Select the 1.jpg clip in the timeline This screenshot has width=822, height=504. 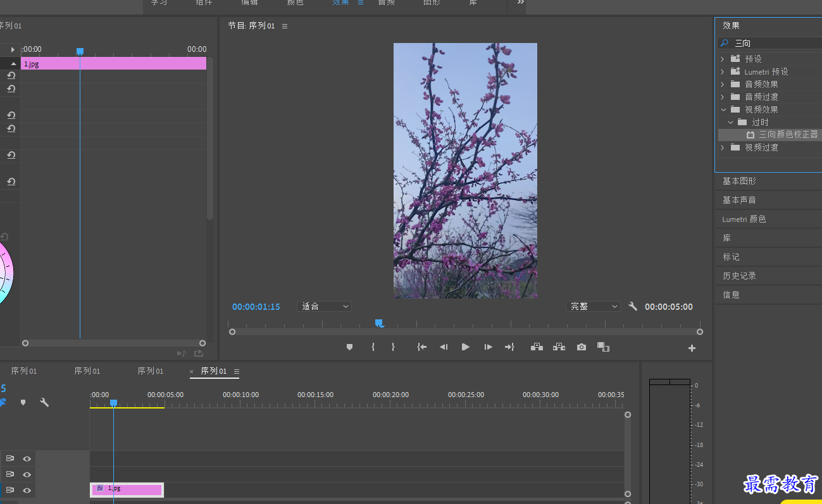click(127, 489)
